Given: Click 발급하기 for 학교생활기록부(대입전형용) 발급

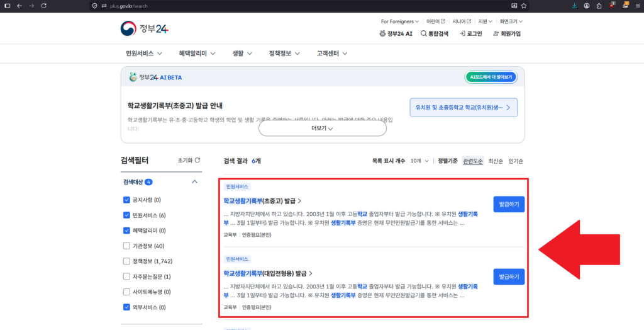Looking at the screenshot, I should [x=509, y=276].
